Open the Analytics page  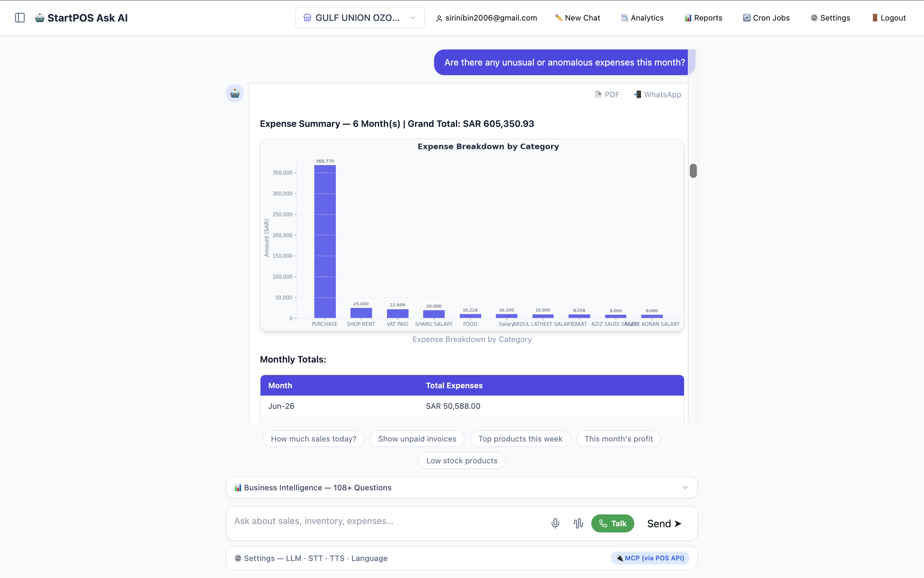(x=643, y=18)
